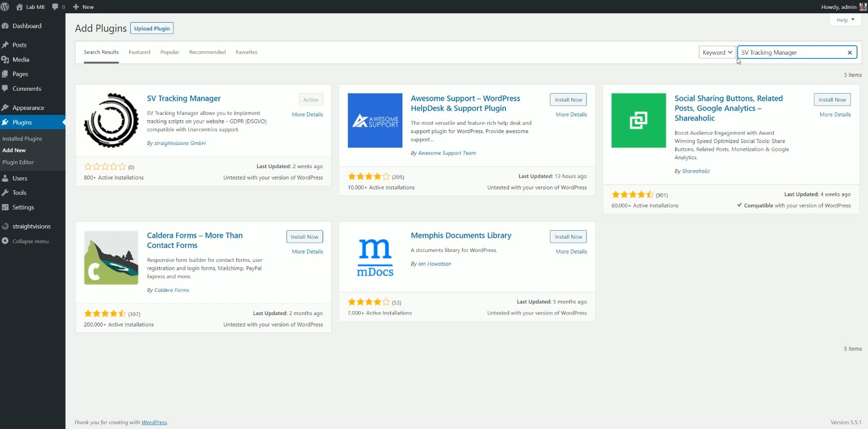Click the Upload Plugin button

pos(152,29)
